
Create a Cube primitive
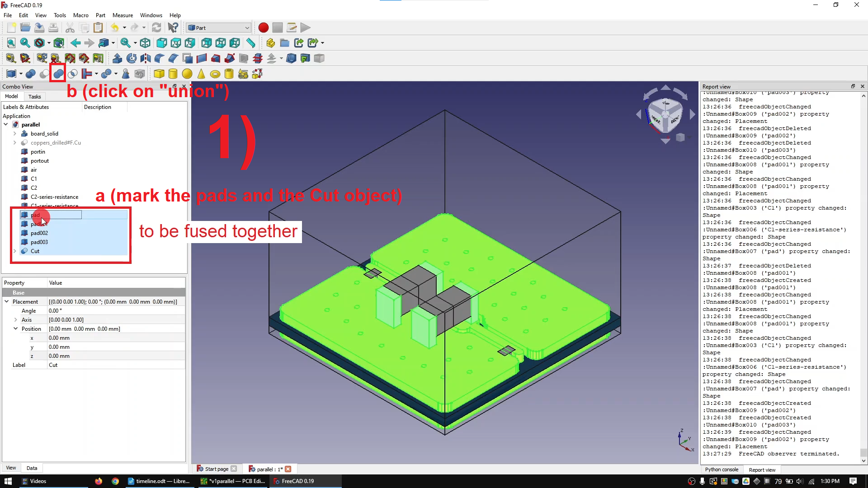pyautogui.click(x=159, y=74)
